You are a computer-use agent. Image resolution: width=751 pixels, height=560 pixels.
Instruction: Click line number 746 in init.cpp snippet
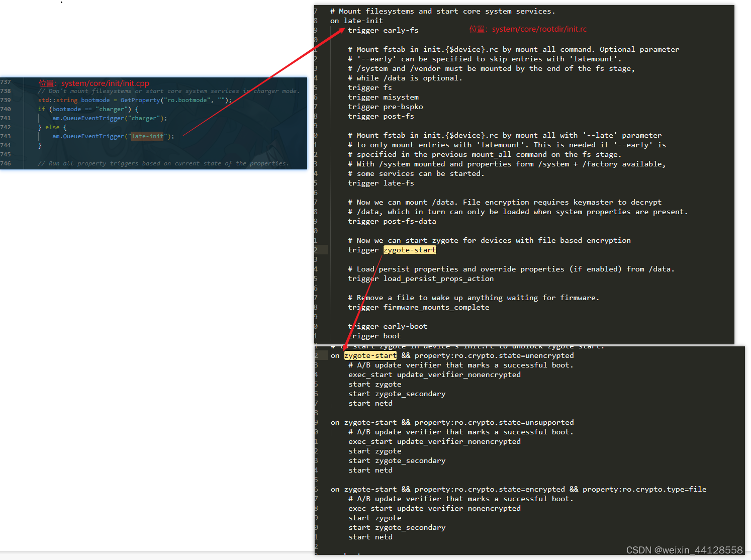click(6, 163)
